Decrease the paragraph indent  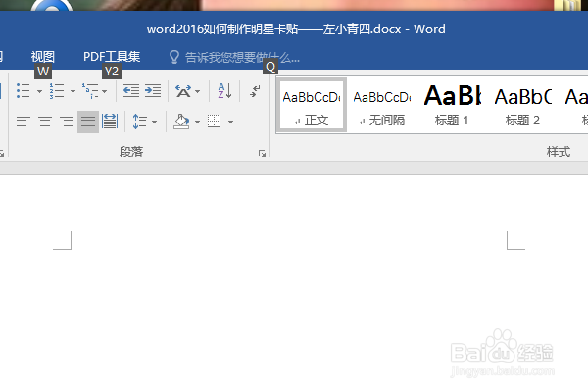click(x=131, y=91)
